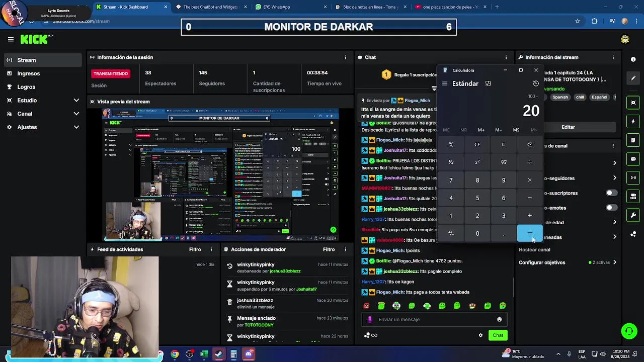Click the plus/minus sign key in calculator

pyautogui.click(x=451, y=233)
